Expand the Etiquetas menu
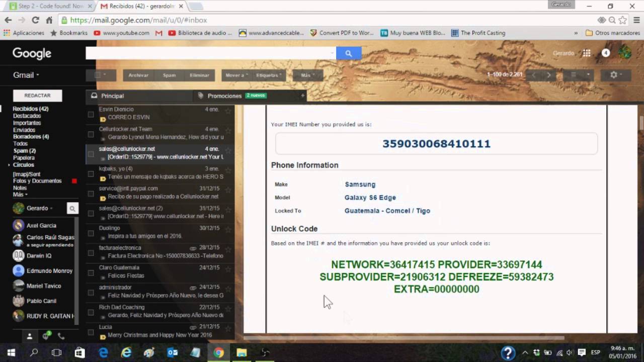The image size is (644, 362). pyautogui.click(x=269, y=75)
